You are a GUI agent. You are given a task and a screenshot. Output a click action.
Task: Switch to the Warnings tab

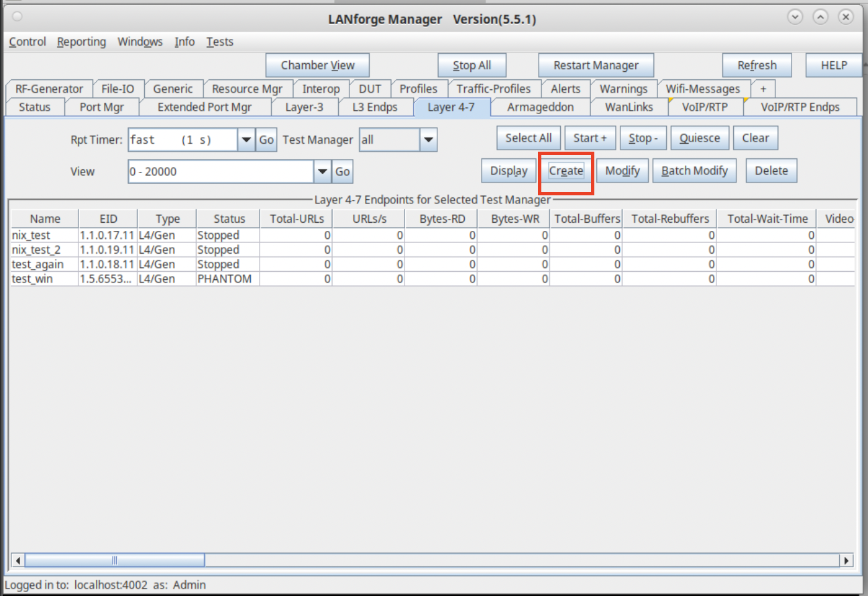pyautogui.click(x=624, y=89)
